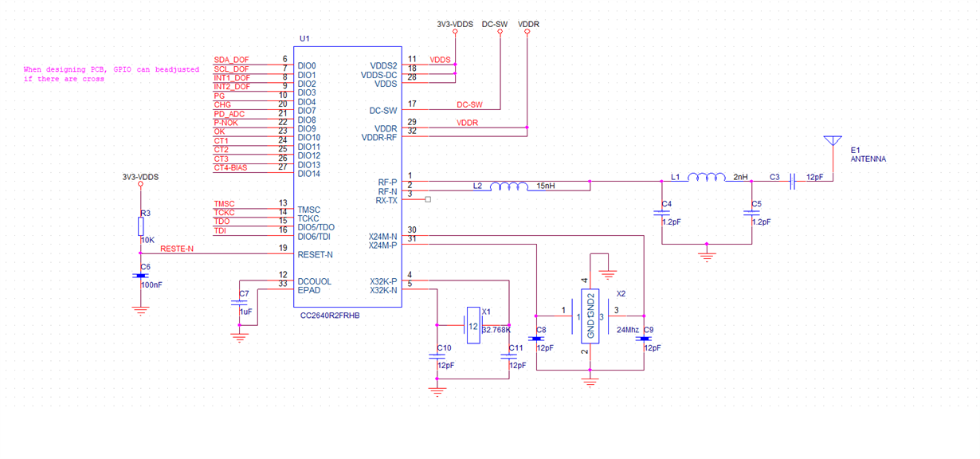Click the CT2 net label

tap(221, 150)
